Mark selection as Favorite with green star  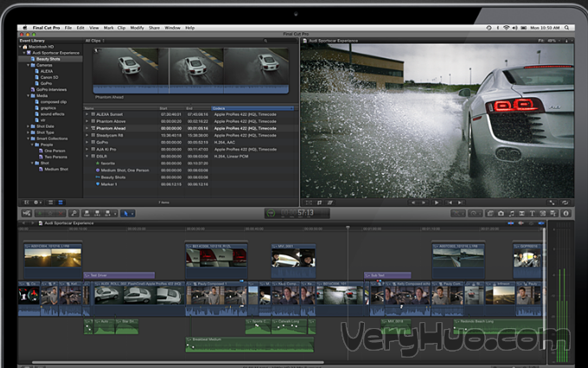(x=40, y=213)
